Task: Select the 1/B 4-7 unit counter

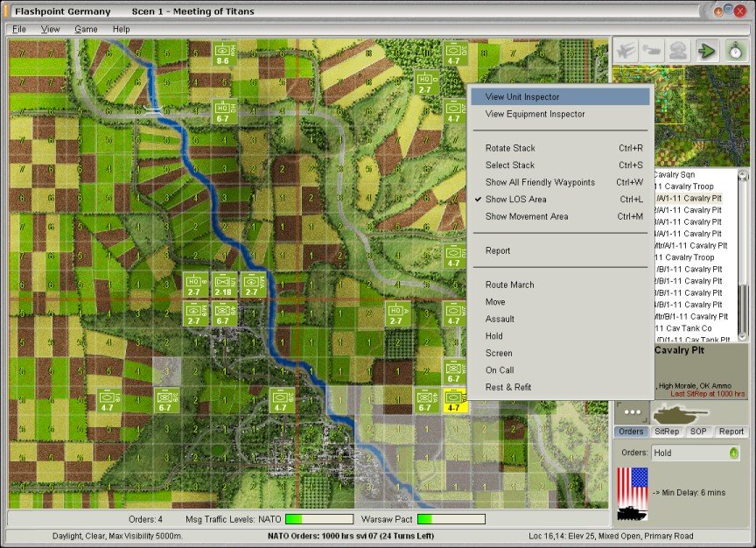Action: (x=108, y=401)
